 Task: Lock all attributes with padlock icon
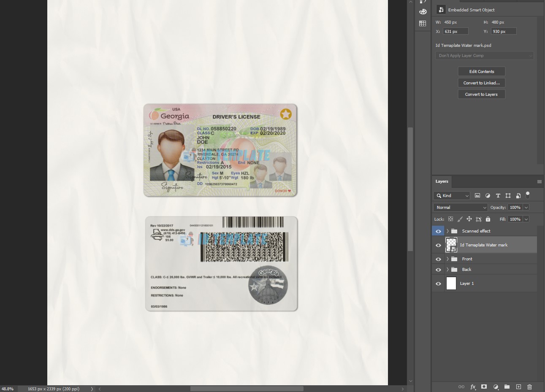point(488,219)
